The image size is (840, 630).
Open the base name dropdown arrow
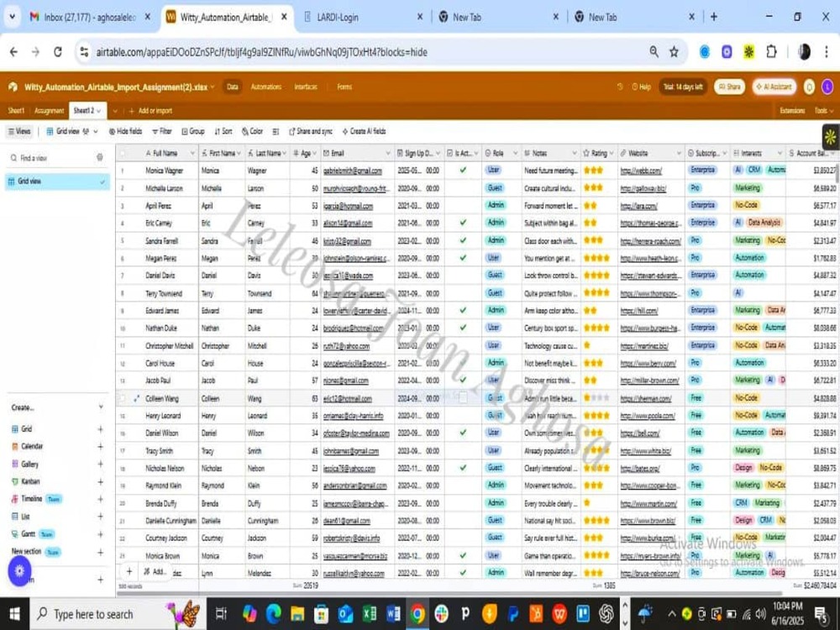[x=213, y=87]
